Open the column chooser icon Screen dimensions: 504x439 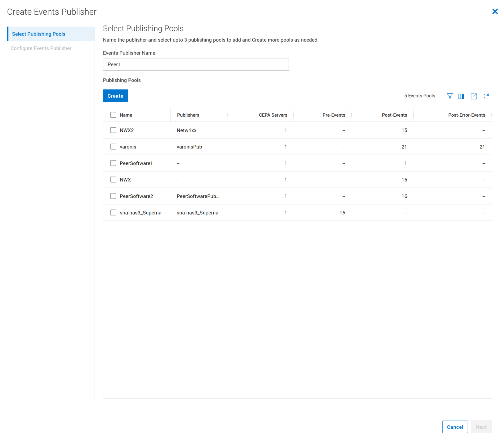[x=461, y=96]
